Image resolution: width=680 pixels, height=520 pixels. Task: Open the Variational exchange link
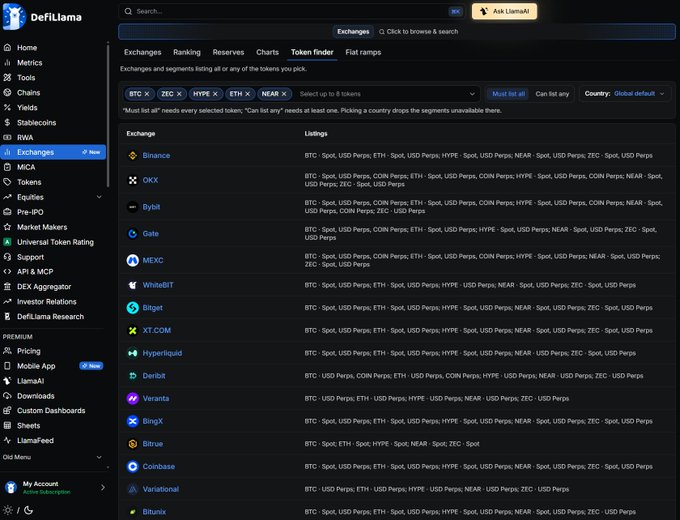160,489
